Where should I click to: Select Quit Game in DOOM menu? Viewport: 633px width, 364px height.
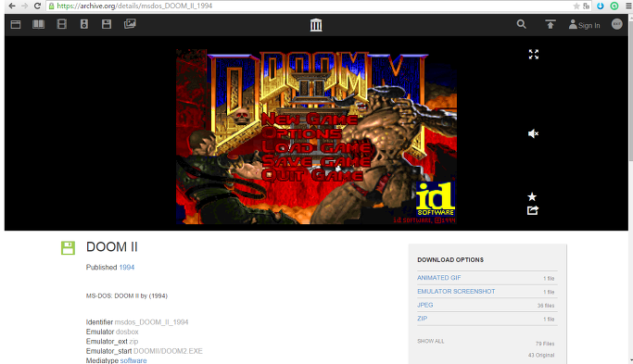coord(312,175)
